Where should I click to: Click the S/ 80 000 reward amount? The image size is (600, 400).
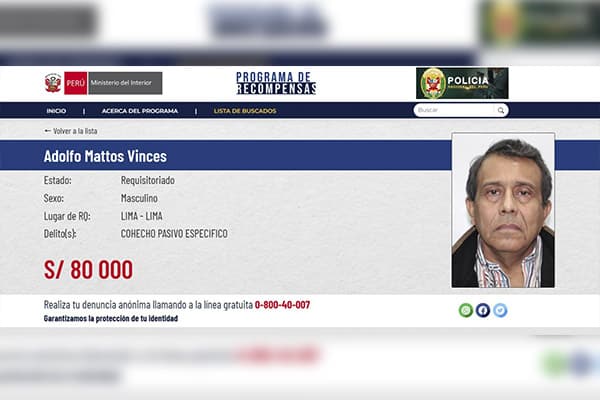(x=88, y=269)
